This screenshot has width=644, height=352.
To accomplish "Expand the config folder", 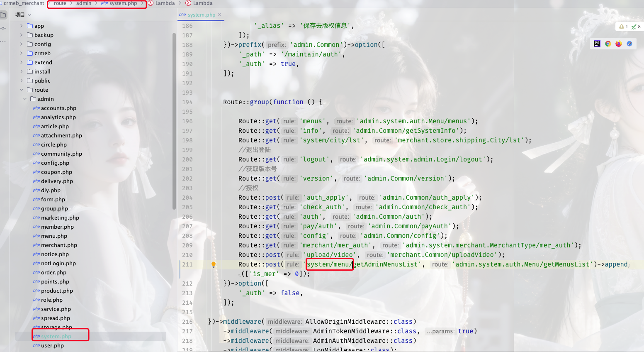I will (22, 44).
